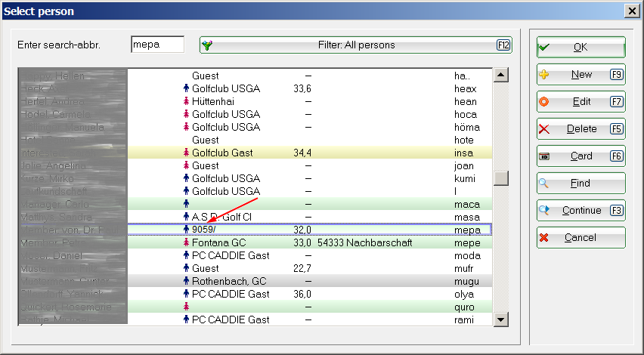Click the Continue search icon
Screen dimensions: 644x355
[x=544, y=211]
